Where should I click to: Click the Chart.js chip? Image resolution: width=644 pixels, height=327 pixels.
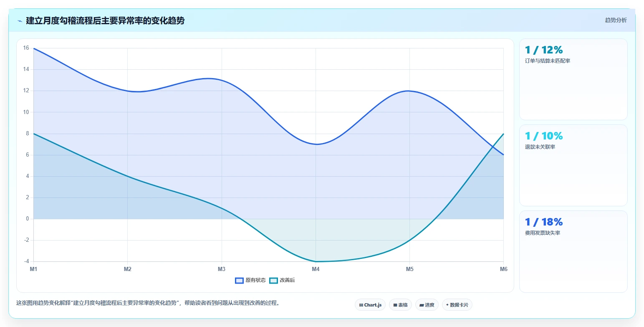tap(370, 305)
